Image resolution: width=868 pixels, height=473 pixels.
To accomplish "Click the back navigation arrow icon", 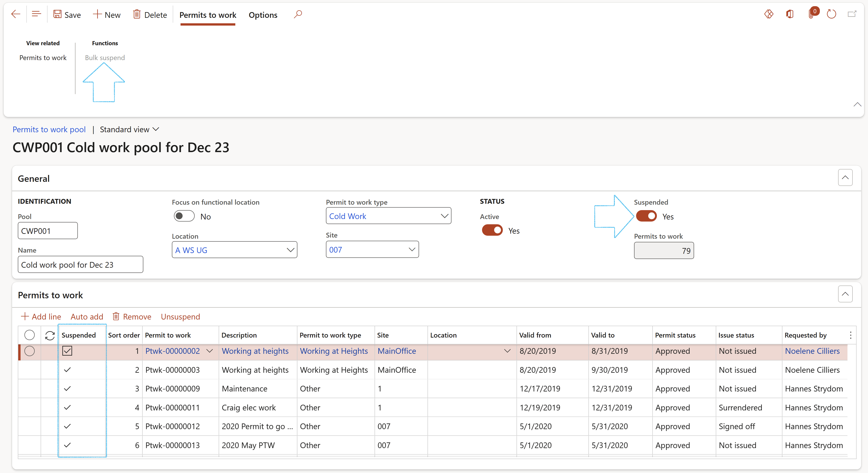I will click(16, 14).
